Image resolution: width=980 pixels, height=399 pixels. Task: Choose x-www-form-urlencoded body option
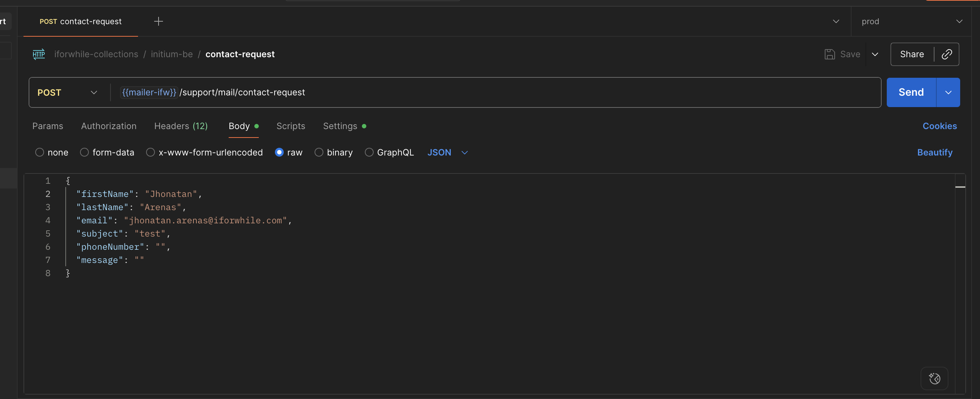point(150,153)
